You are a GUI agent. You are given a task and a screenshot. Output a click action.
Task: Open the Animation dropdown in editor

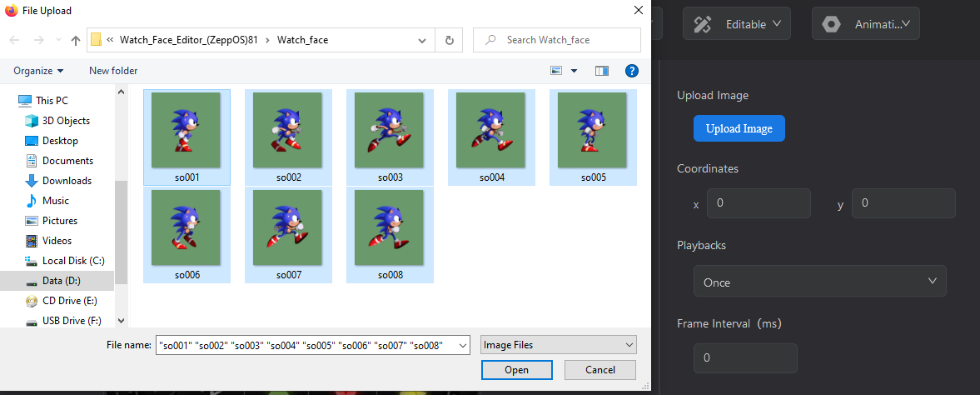click(866, 24)
